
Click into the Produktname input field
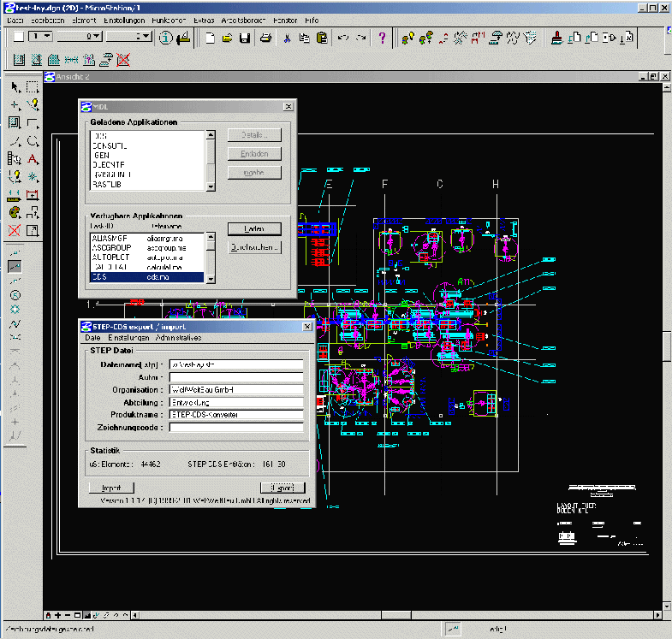(236, 415)
